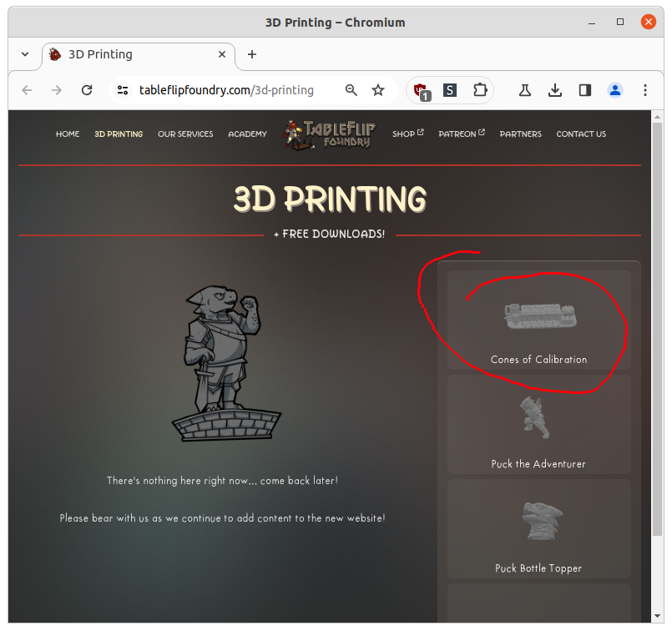
Task: Click the Cones of Calibration label
Action: point(538,360)
